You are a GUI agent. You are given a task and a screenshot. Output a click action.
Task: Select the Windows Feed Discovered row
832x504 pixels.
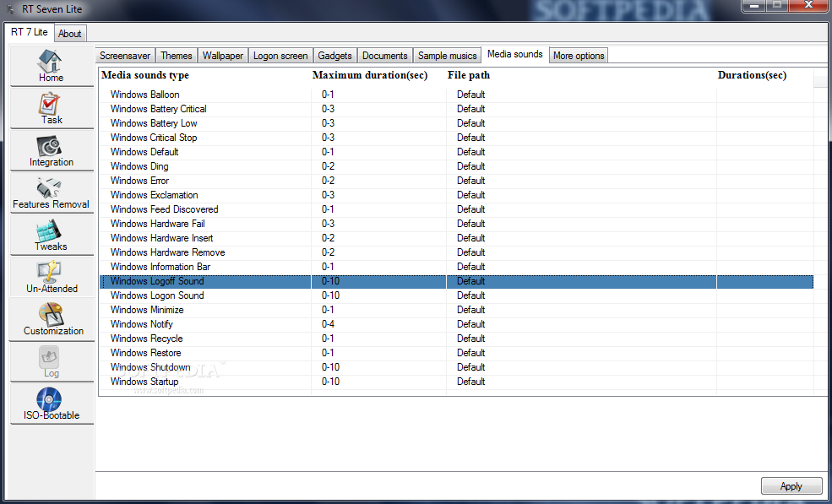click(x=456, y=209)
